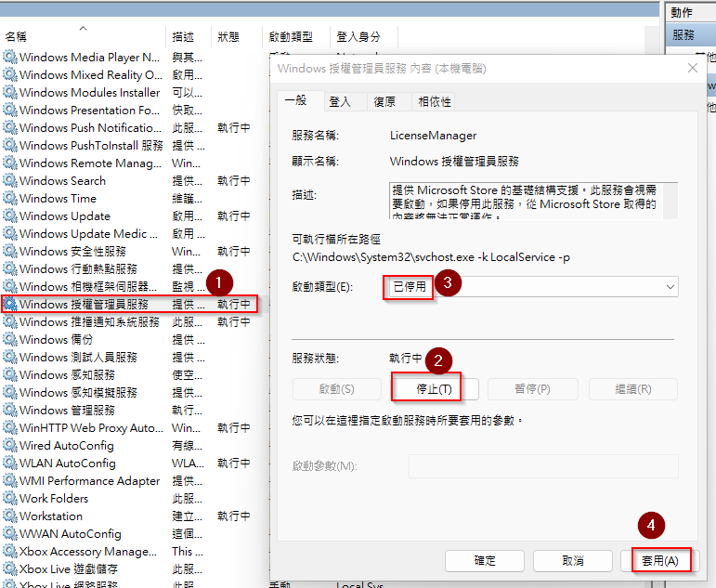Click the 動作 pane header
Screen dimensions: 716x588
tap(690, 12)
